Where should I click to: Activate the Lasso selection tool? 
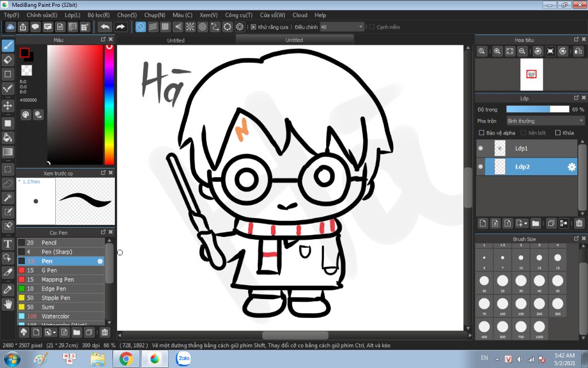[x=7, y=183]
